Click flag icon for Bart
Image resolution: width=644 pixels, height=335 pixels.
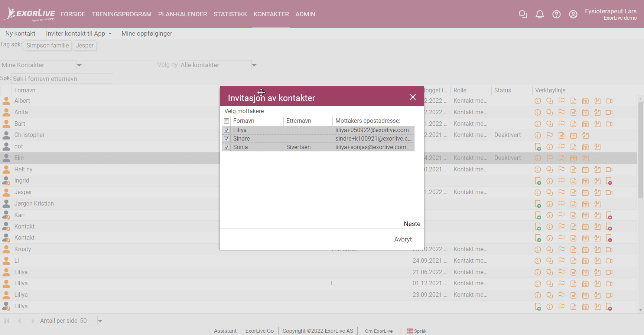coord(562,124)
